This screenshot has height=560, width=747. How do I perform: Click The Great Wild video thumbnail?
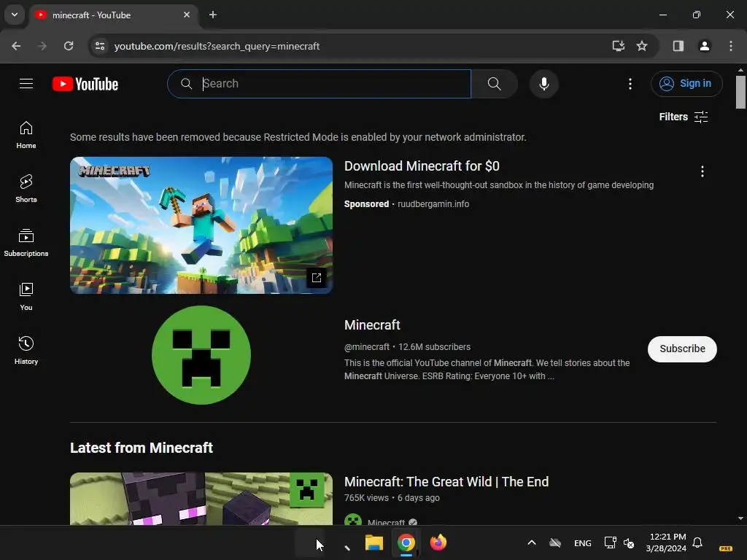tap(201, 499)
